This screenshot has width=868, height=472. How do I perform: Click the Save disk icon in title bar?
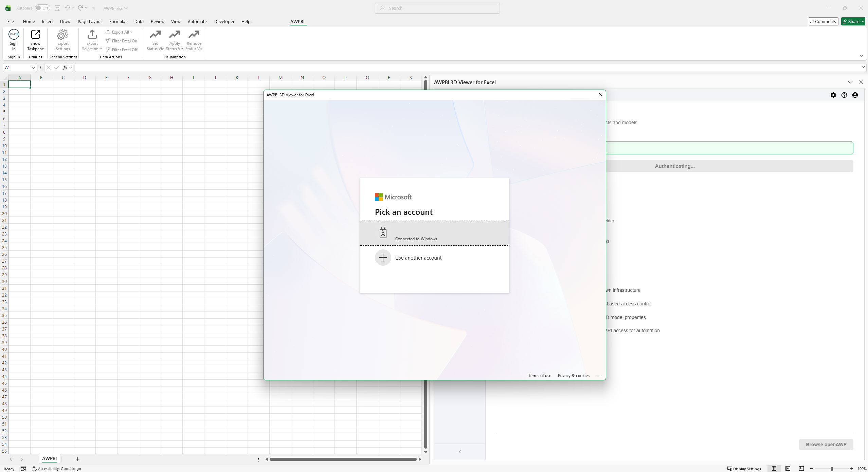[57, 8]
